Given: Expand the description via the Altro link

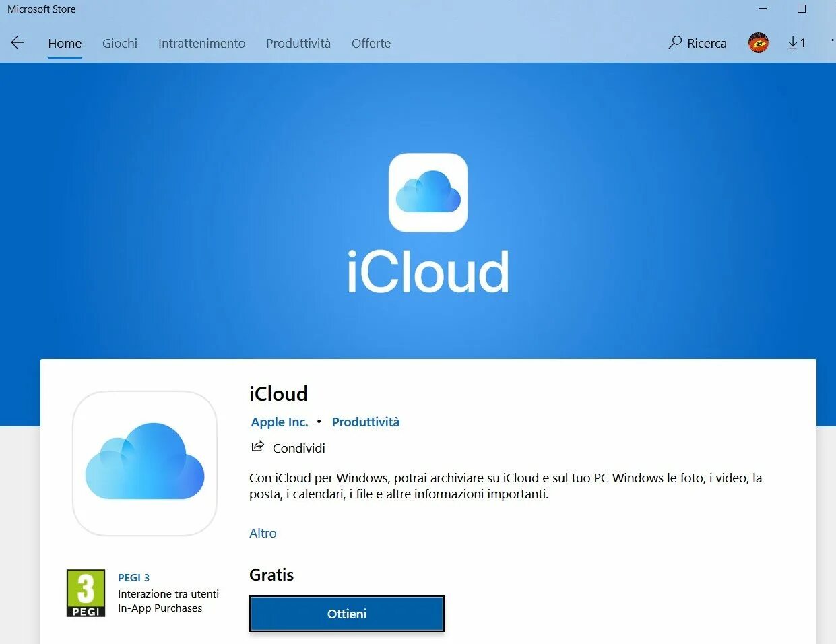Looking at the screenshot, I should tap(263, 533).
